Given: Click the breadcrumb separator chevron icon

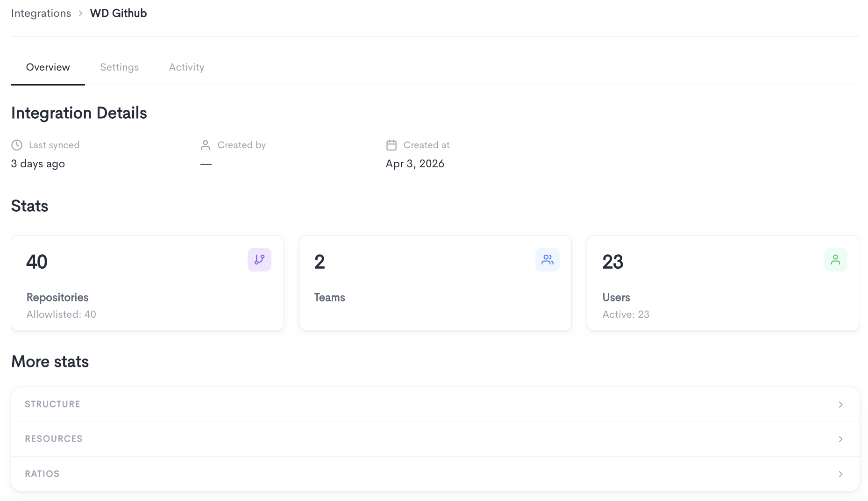Looking at the screenshot, I should (x=80, y=13).
